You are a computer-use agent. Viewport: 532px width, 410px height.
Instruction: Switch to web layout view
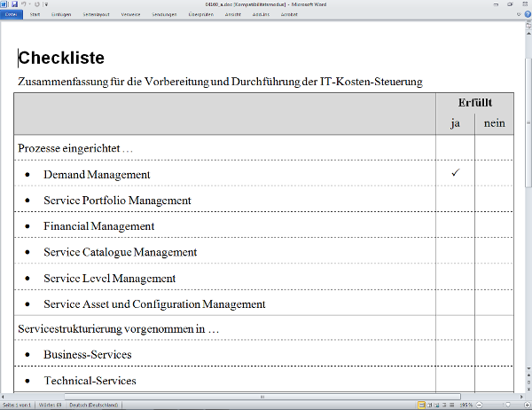(438, 405)
